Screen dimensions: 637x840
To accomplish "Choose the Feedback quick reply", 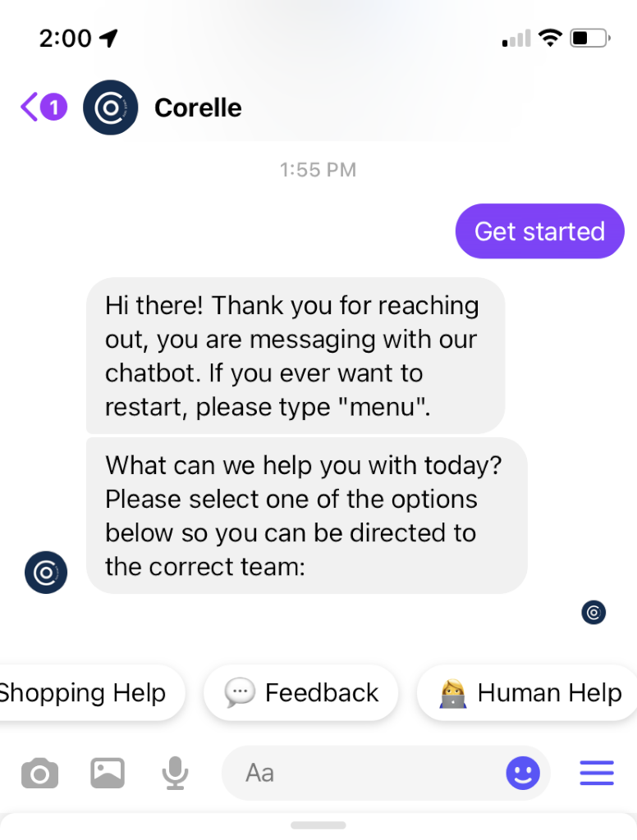I will click(300, 692).
